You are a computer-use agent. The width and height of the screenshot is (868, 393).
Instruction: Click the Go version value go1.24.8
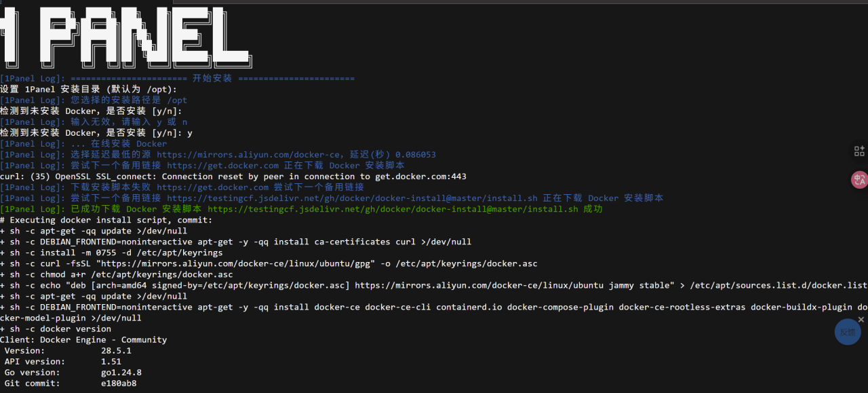pyautogui.click(x=121, y=373)
